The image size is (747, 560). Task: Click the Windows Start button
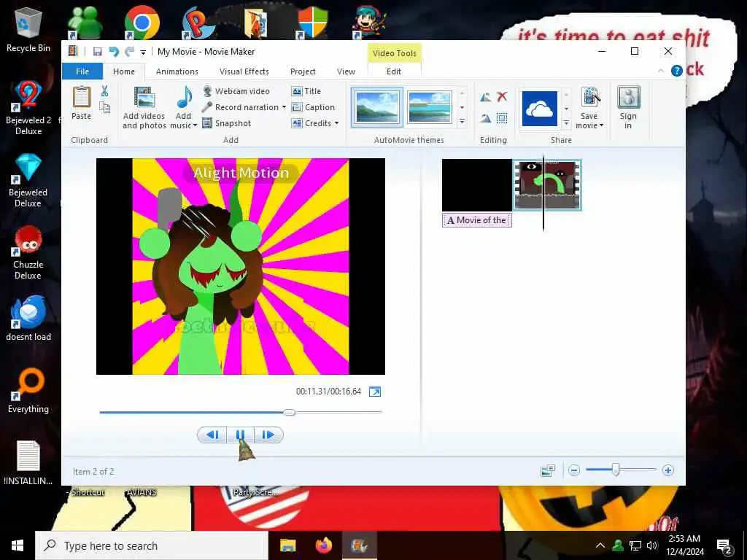[18, 545]
